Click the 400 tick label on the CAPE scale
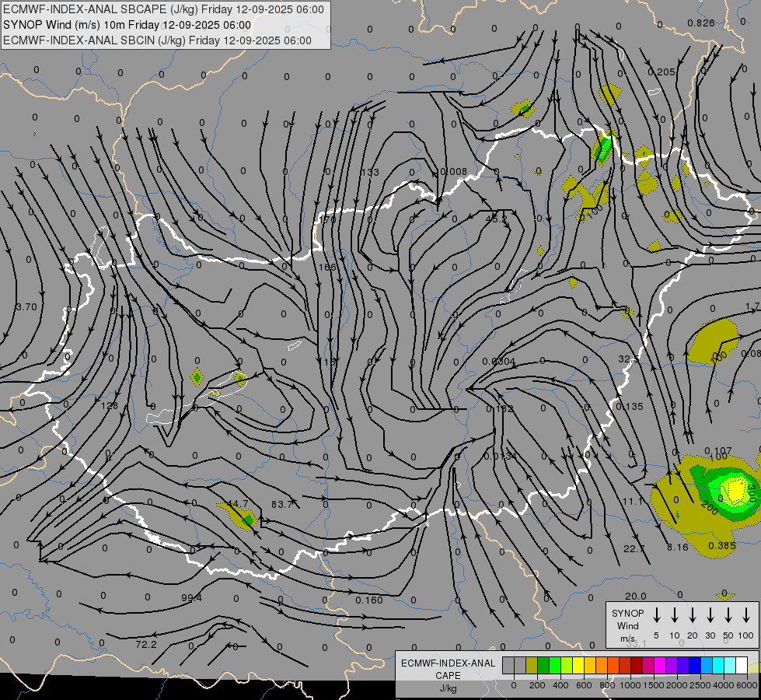This screenshot has width=761, height=700. coord(560,685)
